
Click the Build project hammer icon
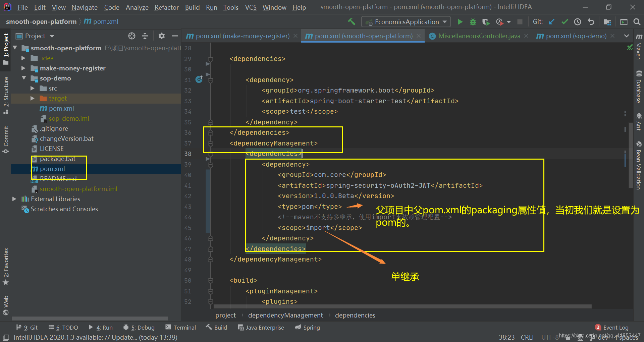352,22
